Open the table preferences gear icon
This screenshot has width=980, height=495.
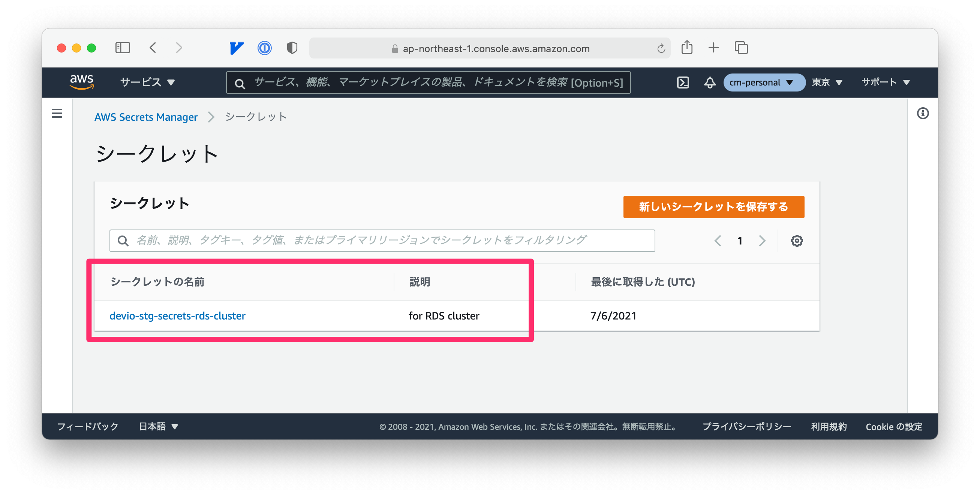click(x=797, y=240)
